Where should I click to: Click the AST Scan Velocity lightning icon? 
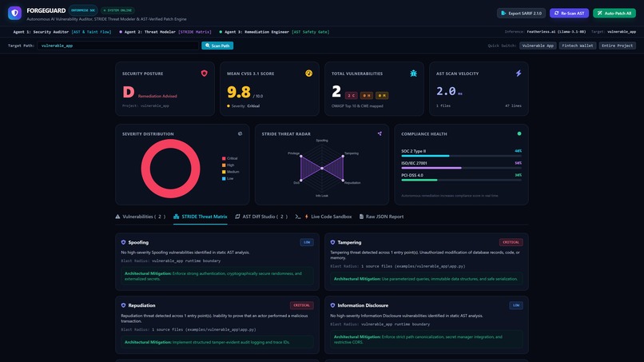pos(519,74)
